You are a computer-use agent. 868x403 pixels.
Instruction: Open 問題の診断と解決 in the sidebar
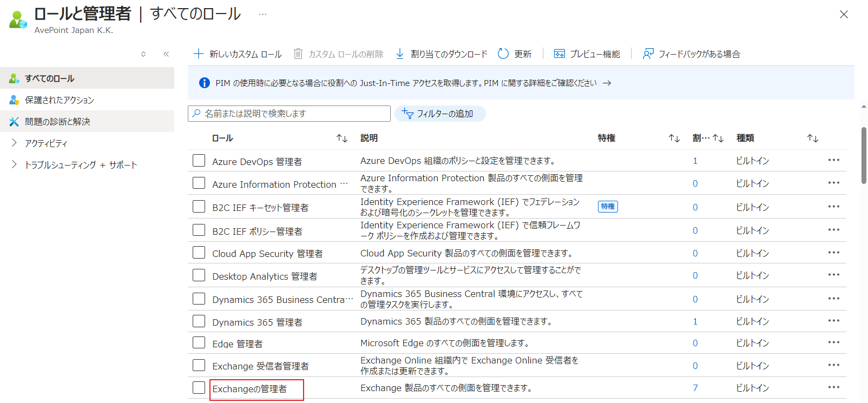(x=87, y=121)
